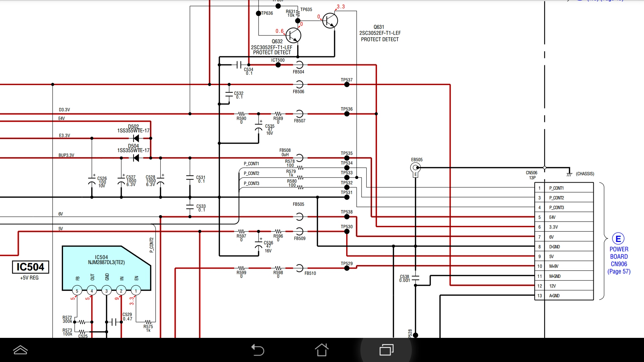The height and width of the screenshot is (362, 644).
Task: Click the circled E connector marker
Action: coord(618,239)
